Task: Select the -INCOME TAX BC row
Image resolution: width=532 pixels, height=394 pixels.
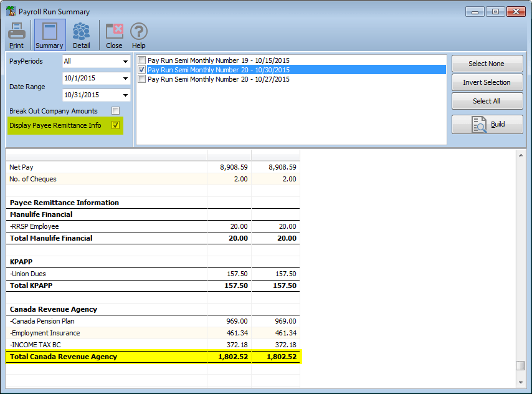Action: [x=153, y=345]
